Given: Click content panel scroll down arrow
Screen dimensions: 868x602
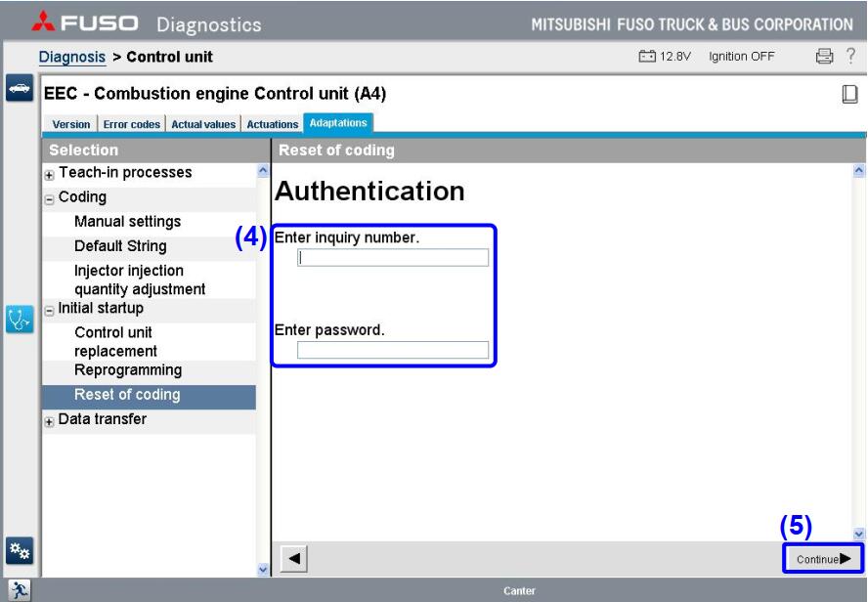Looking at the screenshot, I should (x=859, y=534).
